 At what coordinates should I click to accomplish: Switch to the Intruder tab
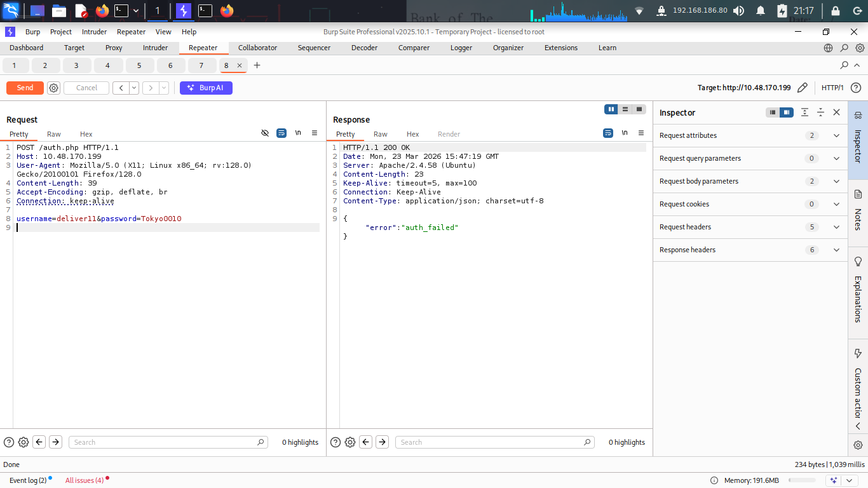coord(155,48)
